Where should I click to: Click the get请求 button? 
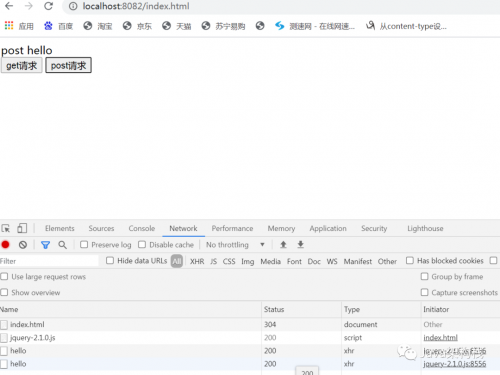pyautogui.click(x=22, y=65)
